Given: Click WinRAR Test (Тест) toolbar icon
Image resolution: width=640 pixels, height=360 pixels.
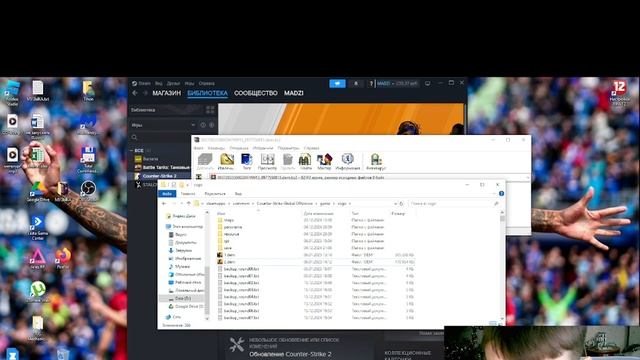Looking at the screenshot, I should click(247, 161).
